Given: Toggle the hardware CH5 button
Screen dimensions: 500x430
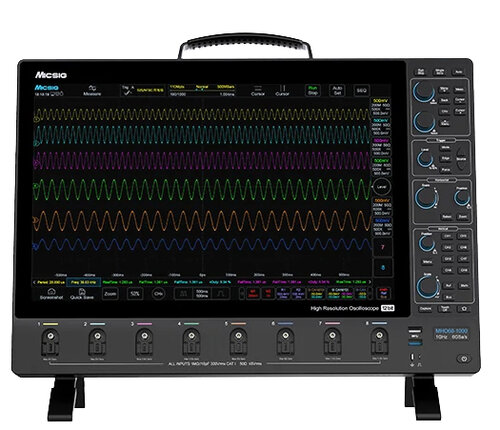Looking at the screenshot, I should click(x=463, y=236).
